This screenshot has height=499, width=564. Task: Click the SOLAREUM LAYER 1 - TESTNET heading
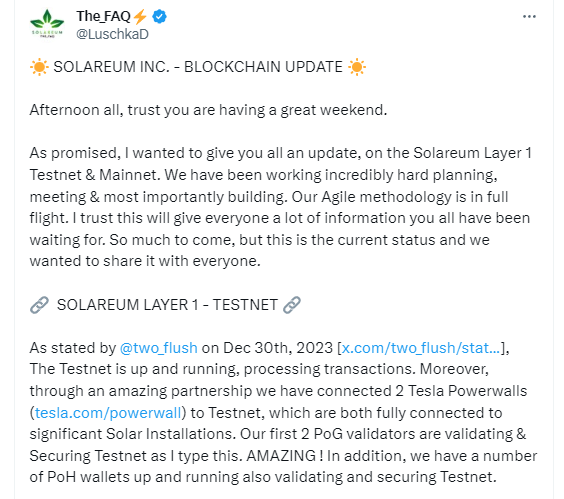coord(167,305)
